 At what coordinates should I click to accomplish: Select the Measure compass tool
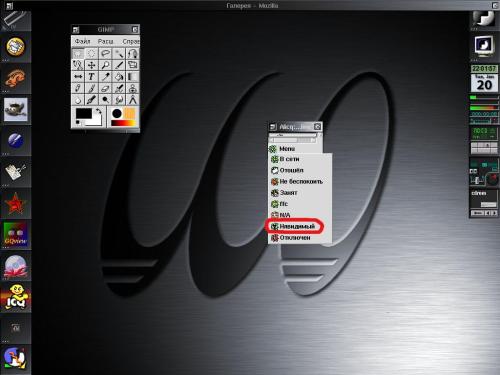click(x=132, y=100)
